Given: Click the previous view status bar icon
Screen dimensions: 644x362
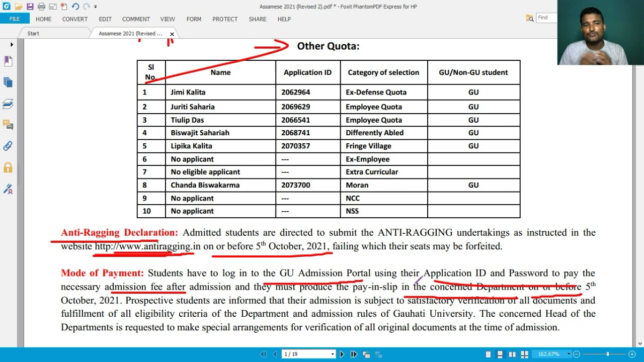Looking at the screenshot, I should 366,354.
